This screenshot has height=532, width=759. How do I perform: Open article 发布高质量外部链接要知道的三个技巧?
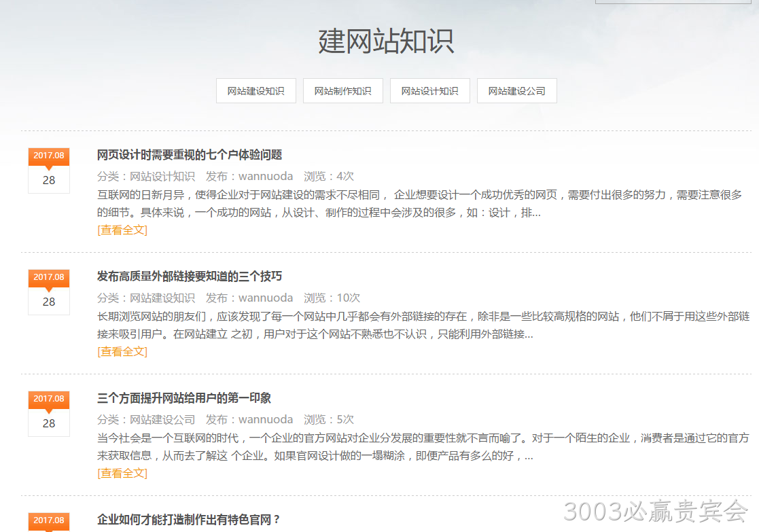tap(190, 277)
